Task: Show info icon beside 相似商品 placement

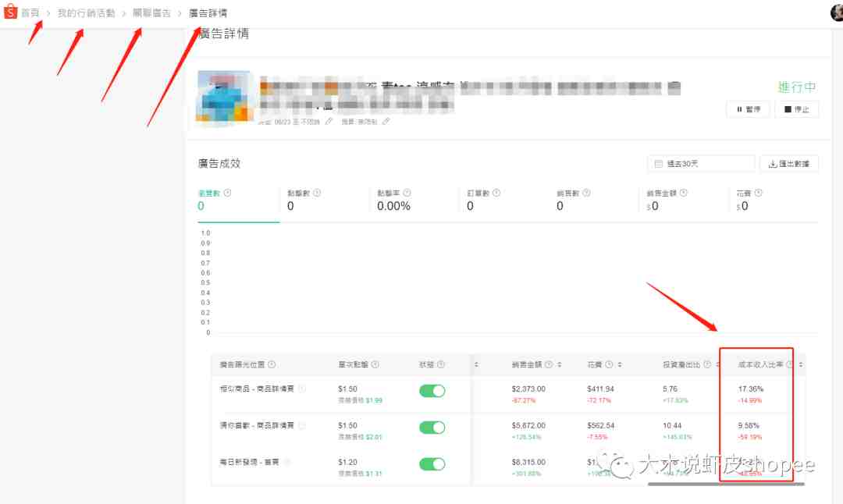Action: [x=302, y=389]
